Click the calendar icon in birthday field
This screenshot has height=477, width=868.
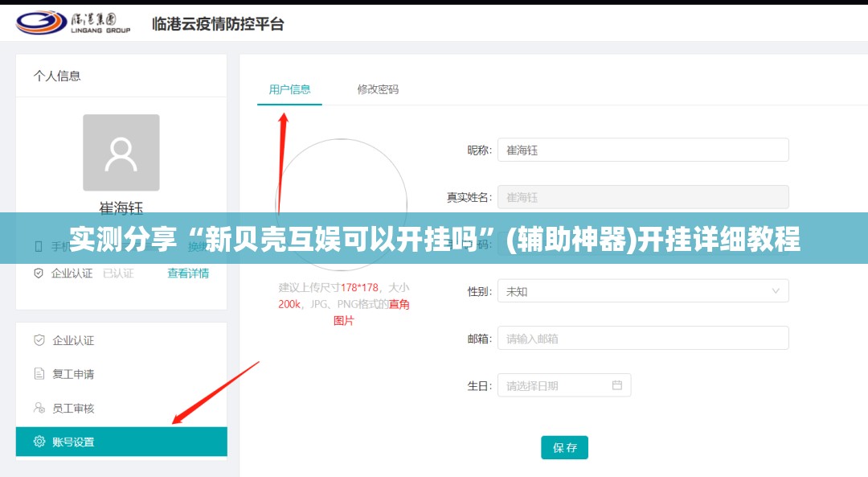coord(617,385)
